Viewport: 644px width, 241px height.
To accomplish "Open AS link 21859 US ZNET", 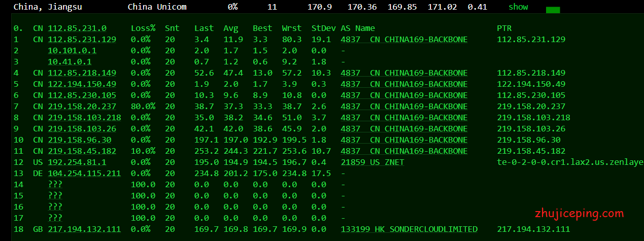I will tap(372, 162).
